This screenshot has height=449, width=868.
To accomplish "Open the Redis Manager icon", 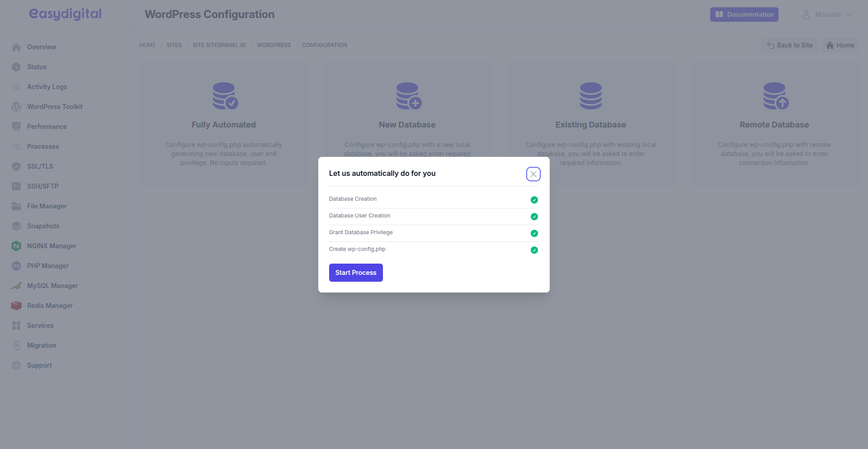I will (16, 305).
